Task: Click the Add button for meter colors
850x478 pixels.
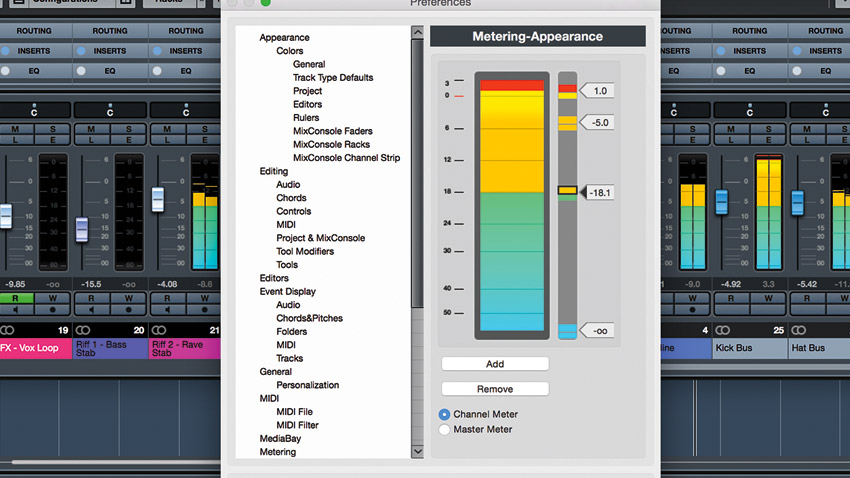Action: (495, 364)
